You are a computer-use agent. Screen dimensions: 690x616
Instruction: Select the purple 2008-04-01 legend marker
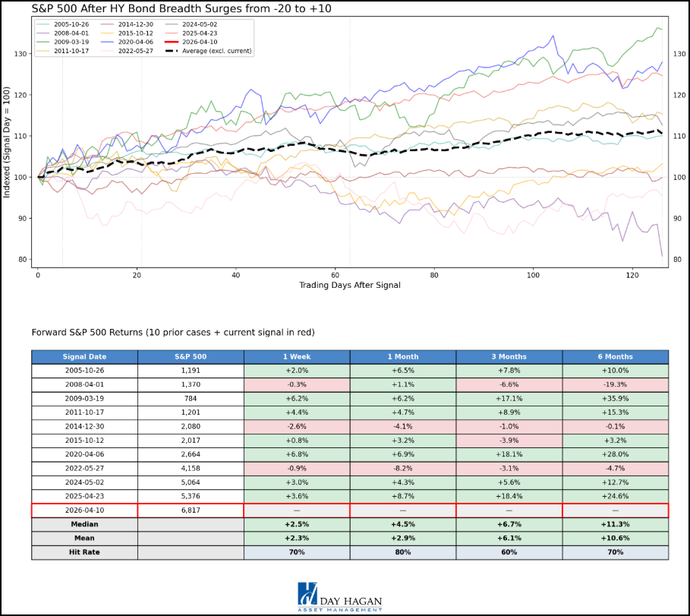(x=43, y=33)
